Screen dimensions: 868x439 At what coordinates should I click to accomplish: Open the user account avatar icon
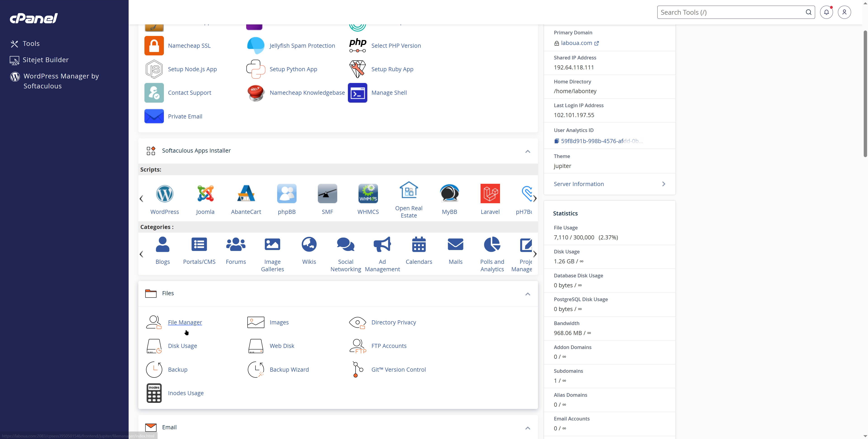(844, 12)
